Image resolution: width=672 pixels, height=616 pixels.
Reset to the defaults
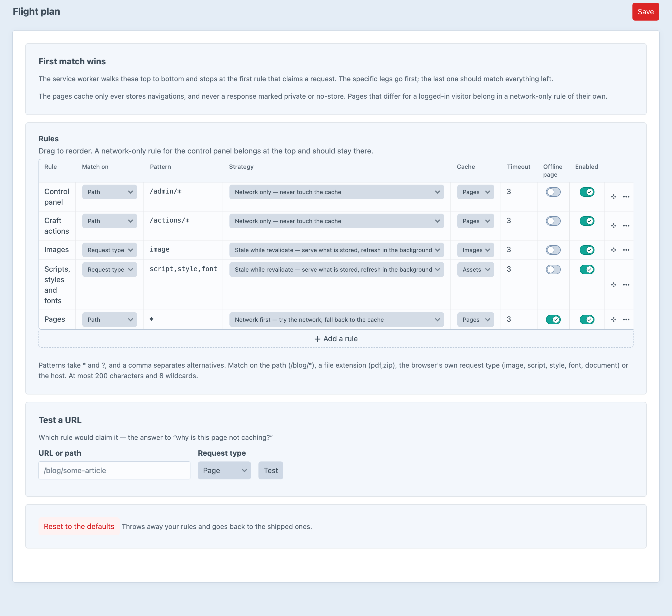coord(79,526)
